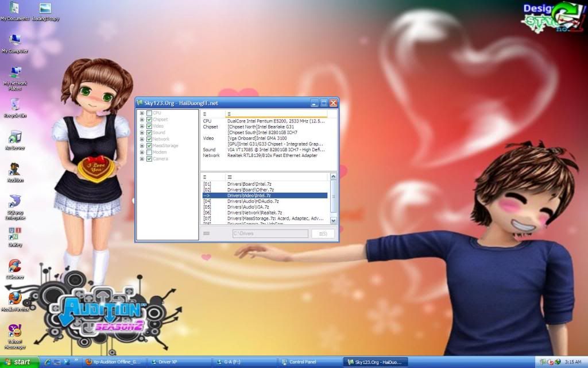
Task: Click driver list scrollbar down arrow
Action: [333, 221]
